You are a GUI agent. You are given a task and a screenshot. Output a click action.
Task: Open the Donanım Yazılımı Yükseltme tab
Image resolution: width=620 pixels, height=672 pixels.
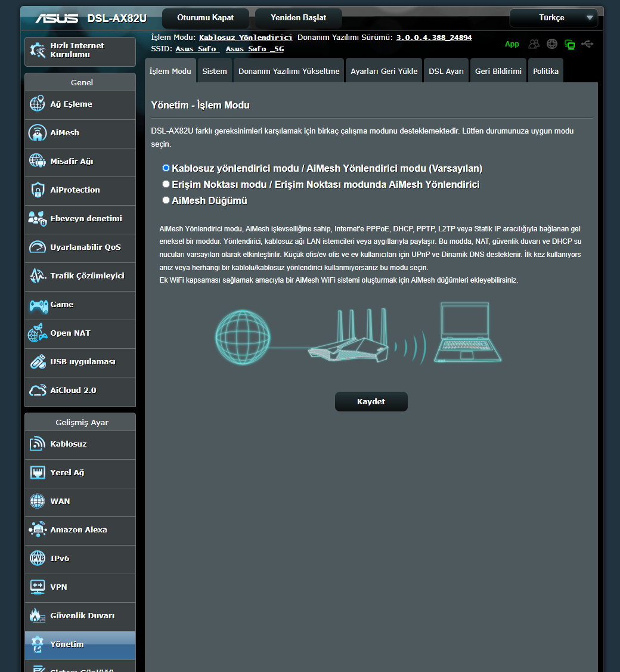pyautogui.click(x=289, y=71)
